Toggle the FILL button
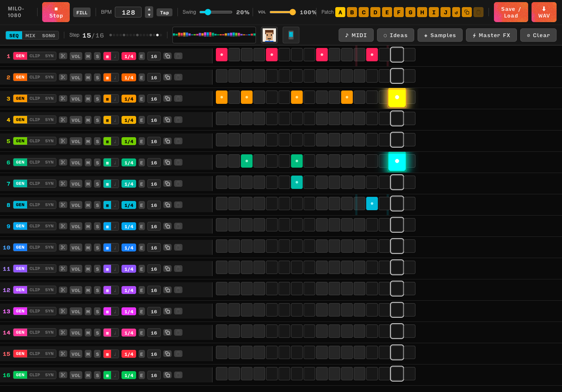The image size is (562, 392). click(82, 13)
